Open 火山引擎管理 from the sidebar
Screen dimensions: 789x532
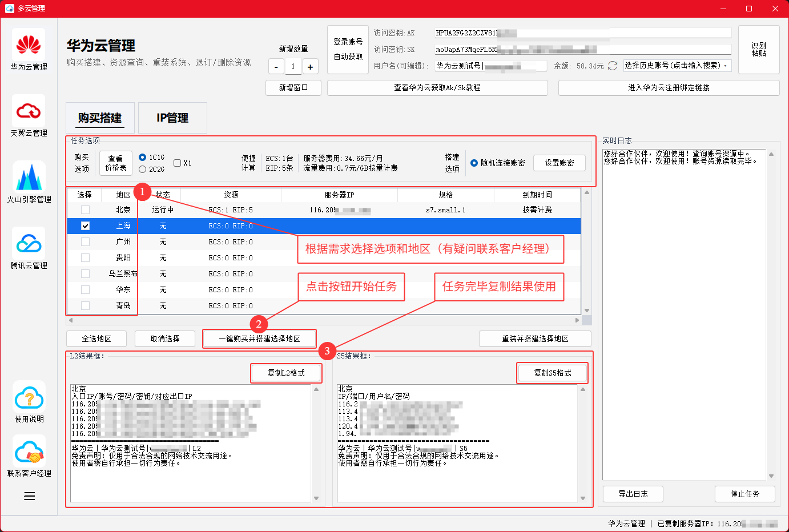29,183
